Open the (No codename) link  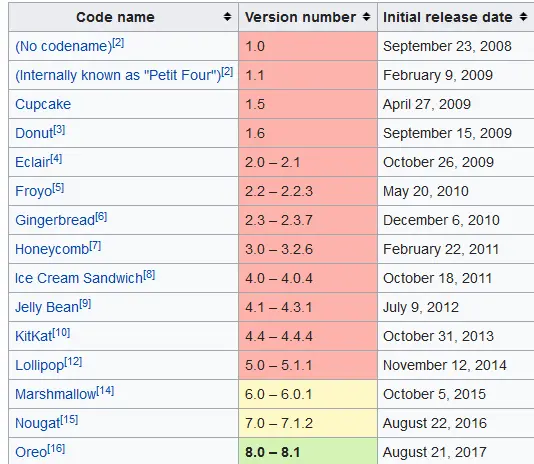[64, 46]
